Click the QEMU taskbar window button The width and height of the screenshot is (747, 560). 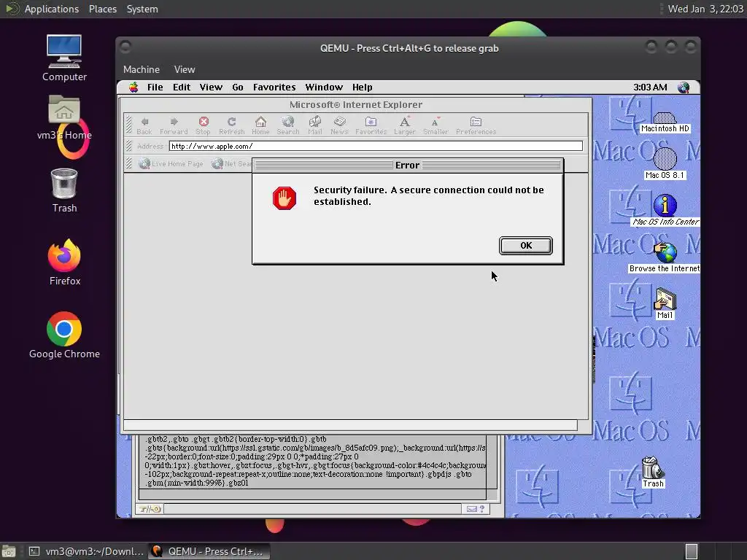[209, 551]
